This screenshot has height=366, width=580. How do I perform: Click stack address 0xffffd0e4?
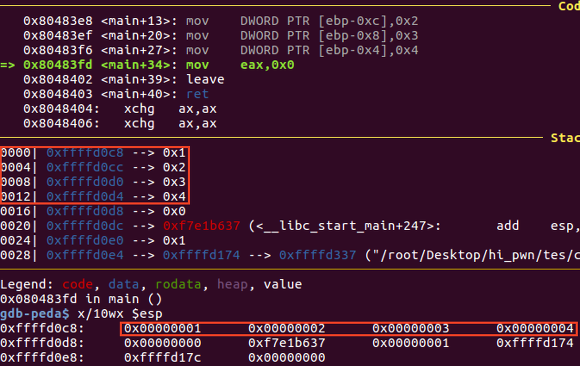click(85, 255)
